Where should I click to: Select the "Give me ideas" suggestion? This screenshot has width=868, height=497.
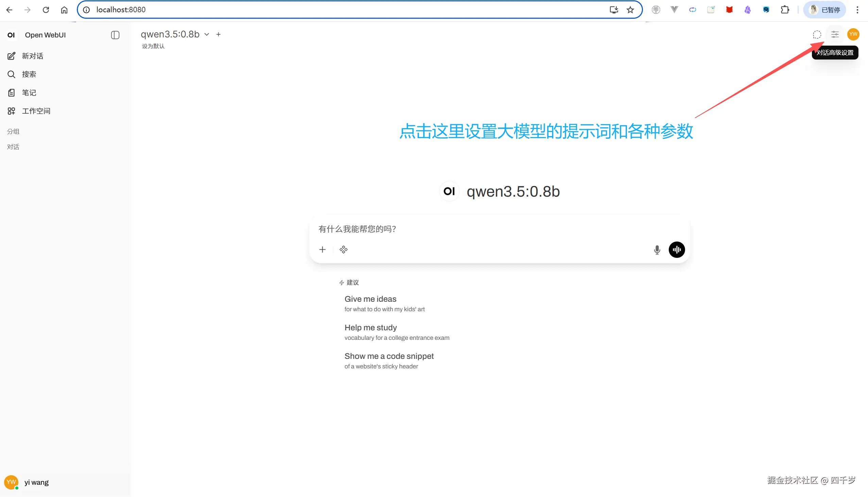[x=370, y=299]
